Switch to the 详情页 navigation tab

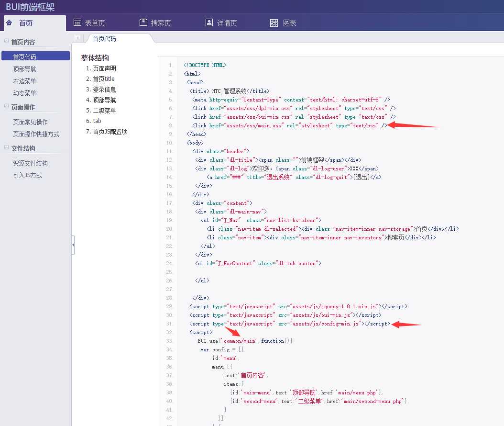[x=221, y=22]
